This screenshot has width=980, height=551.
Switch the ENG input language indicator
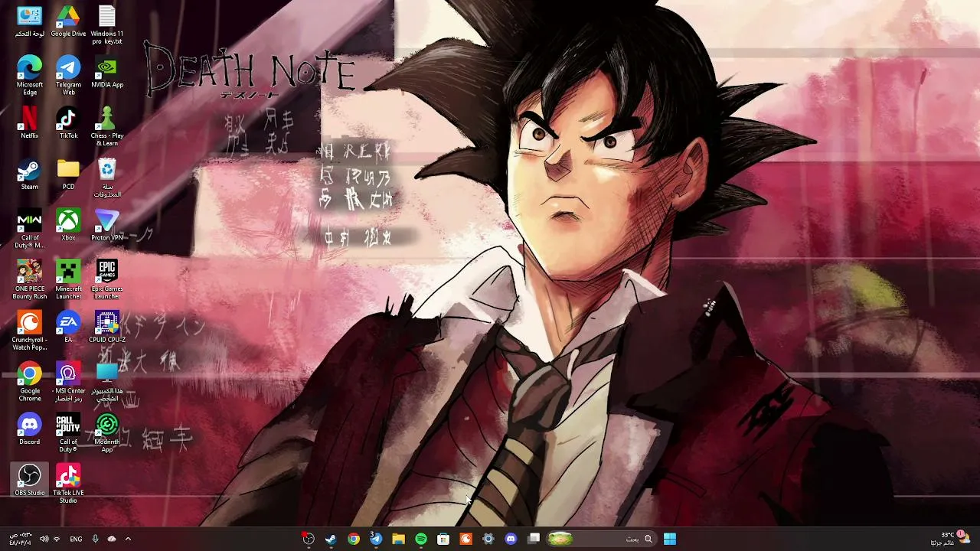point(76,539)
